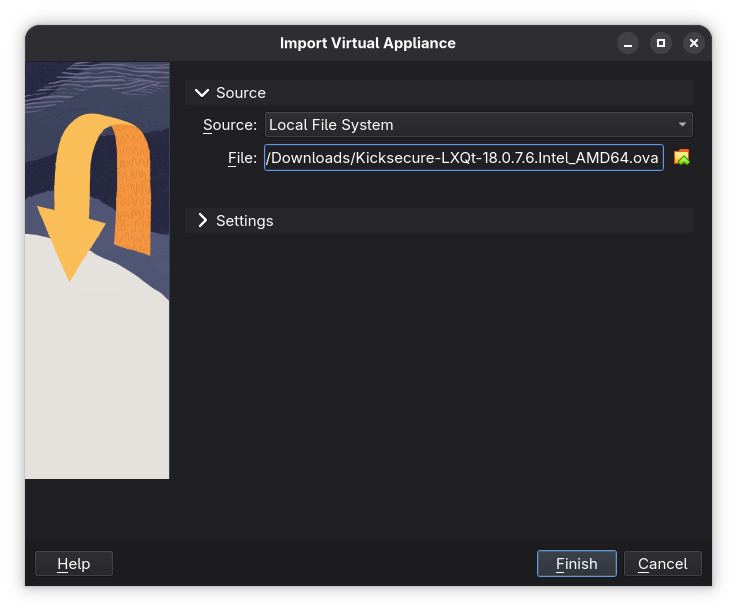Open Help for importing appliances
The width and height of the screenshot is (737, 611).
point(74,564)
